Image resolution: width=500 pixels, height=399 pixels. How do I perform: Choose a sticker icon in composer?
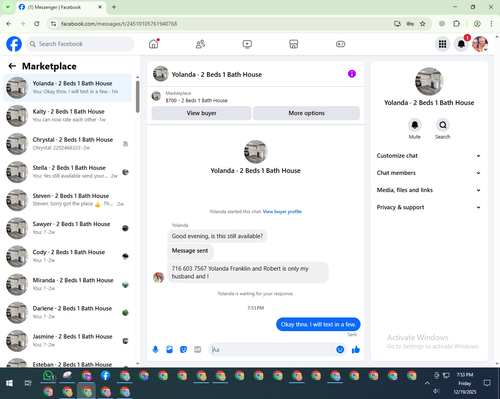pos(183,349)
